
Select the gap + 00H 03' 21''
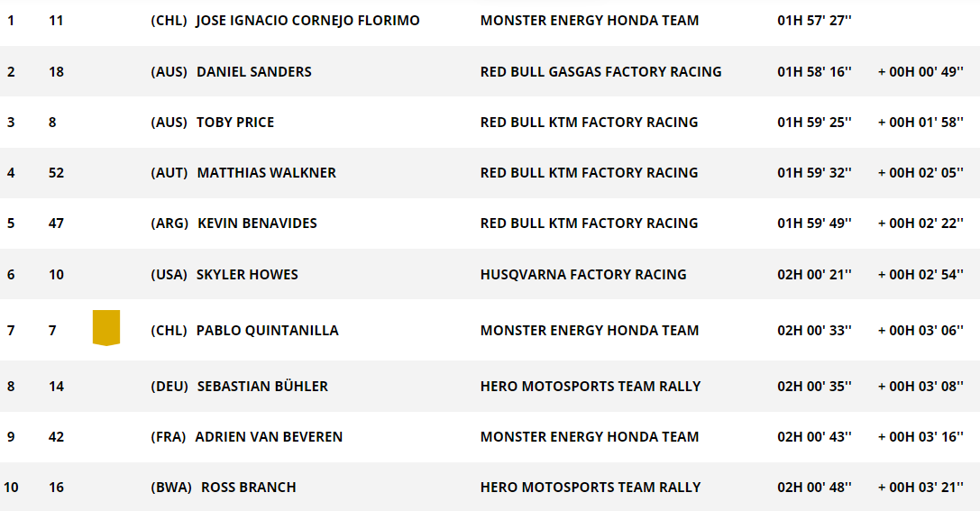click(x=920, y=488)
